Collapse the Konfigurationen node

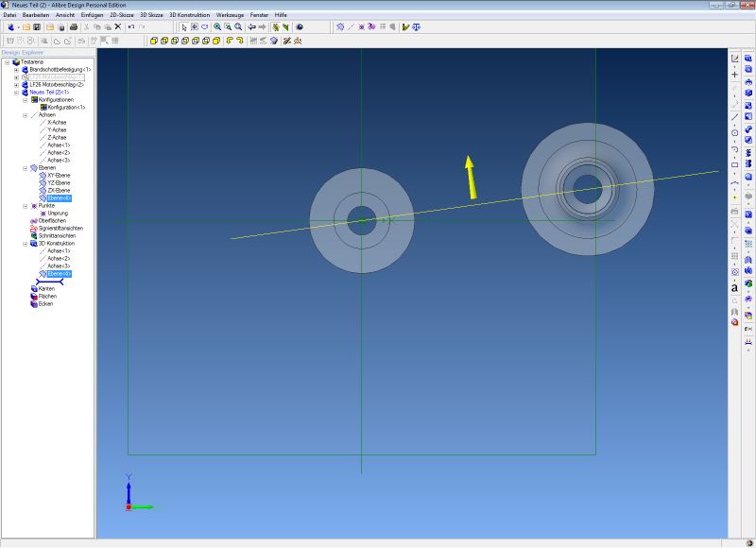(26, 100)
